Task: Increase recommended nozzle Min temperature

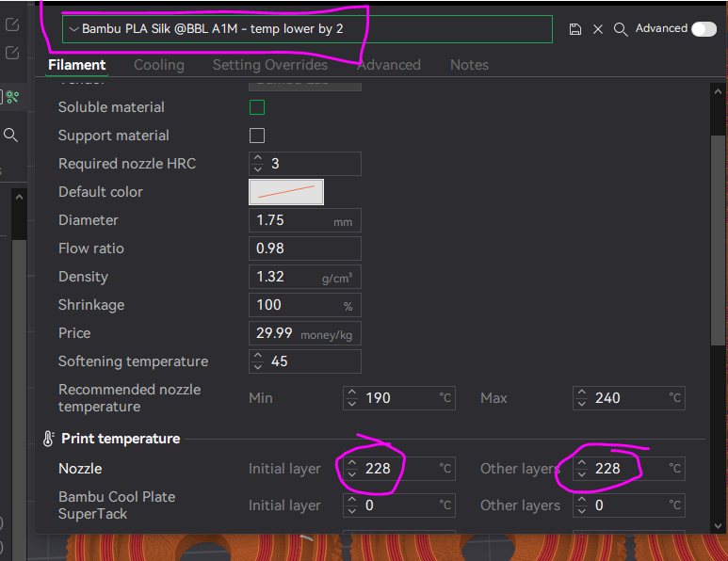Action: coord(352,393)
